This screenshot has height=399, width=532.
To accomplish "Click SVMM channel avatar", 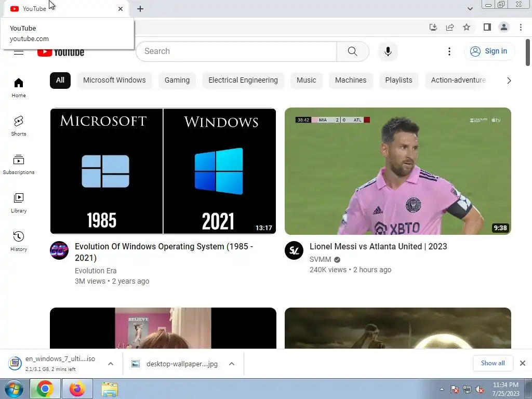I will point(294,250).
